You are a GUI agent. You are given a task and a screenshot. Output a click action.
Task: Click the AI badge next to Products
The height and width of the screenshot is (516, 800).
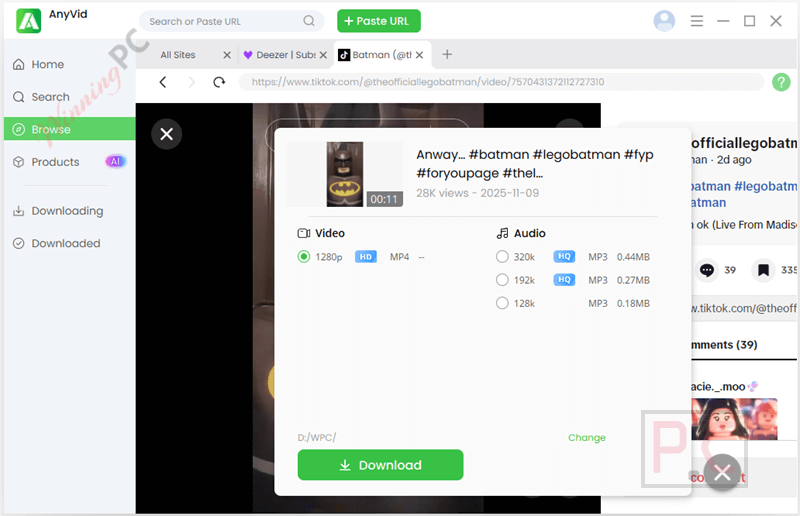(x=116, y=161)
